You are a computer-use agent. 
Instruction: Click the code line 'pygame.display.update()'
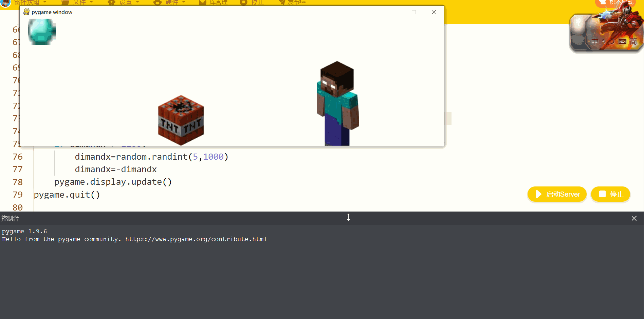click(x=113, y=182)
